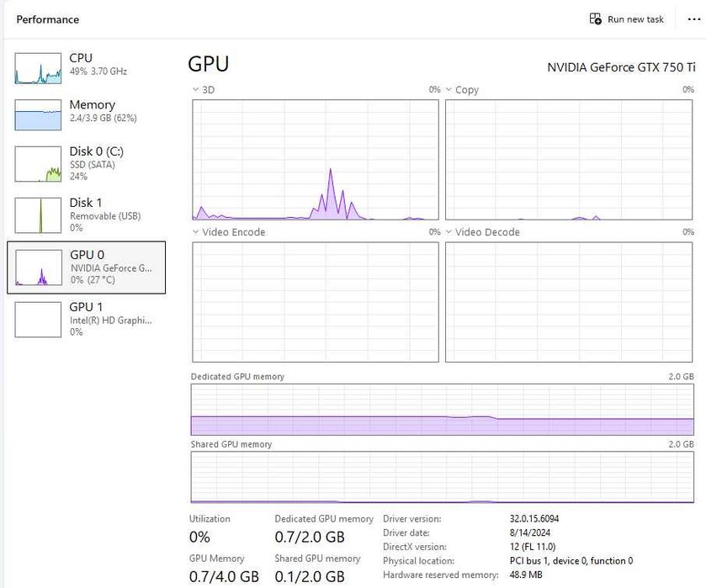The width and height of the screenshot is (706, 588).
Task: Select the Memory usage thumbnail graph
Action: (38, 114)
